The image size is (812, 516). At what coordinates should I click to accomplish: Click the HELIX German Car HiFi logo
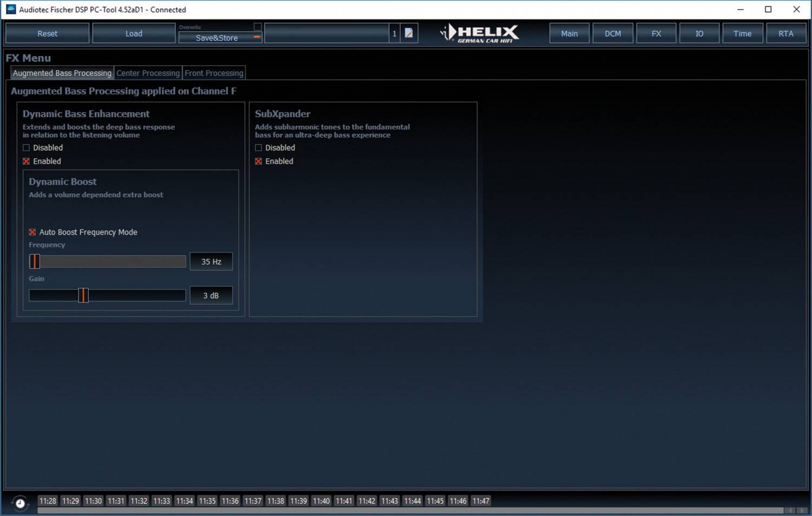click(480, 34)
